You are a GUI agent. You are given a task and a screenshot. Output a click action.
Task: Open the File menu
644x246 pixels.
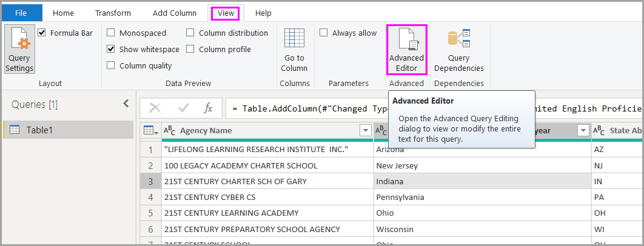pos(21,13)
